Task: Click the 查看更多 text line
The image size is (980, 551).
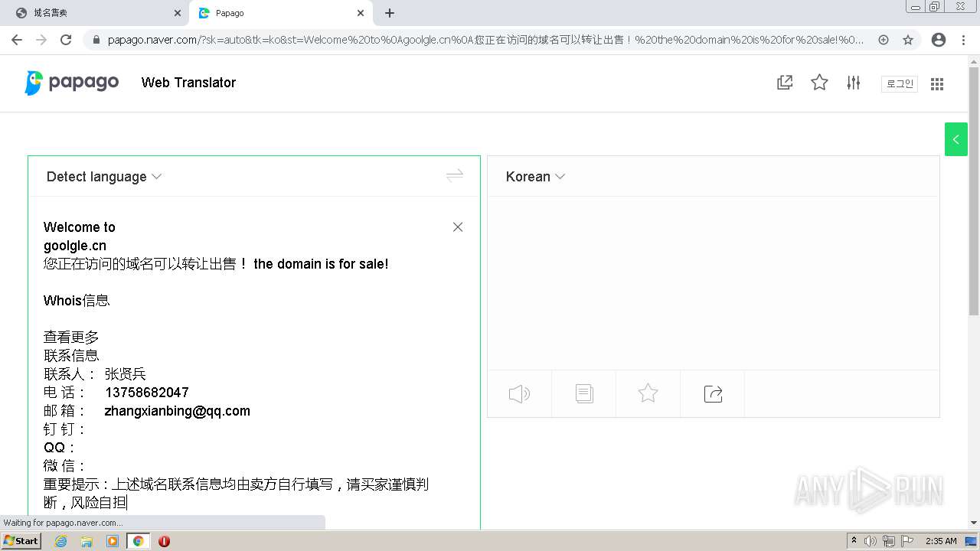Action: pos(71,337)
